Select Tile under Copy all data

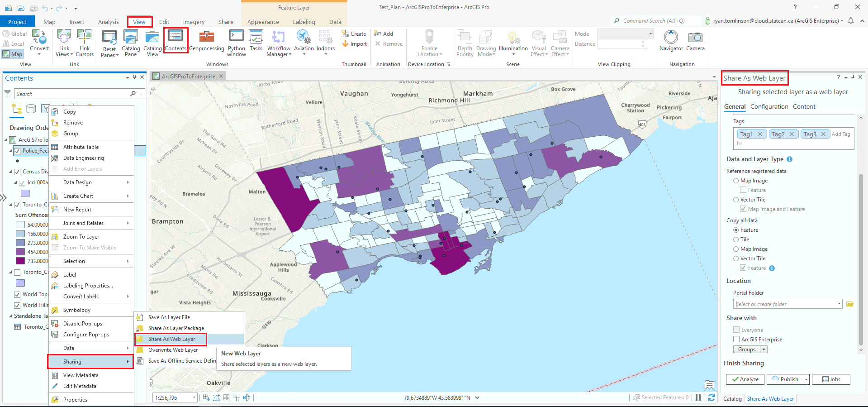point(736,239)
